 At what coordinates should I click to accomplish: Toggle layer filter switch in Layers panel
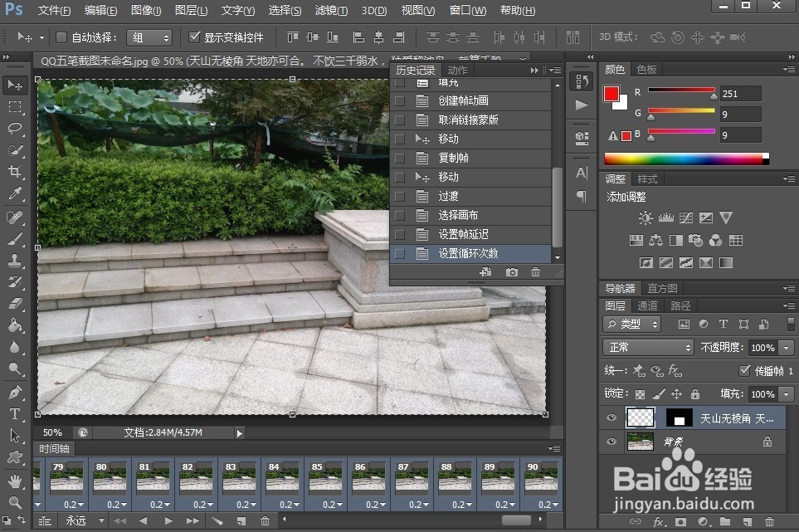791,324
